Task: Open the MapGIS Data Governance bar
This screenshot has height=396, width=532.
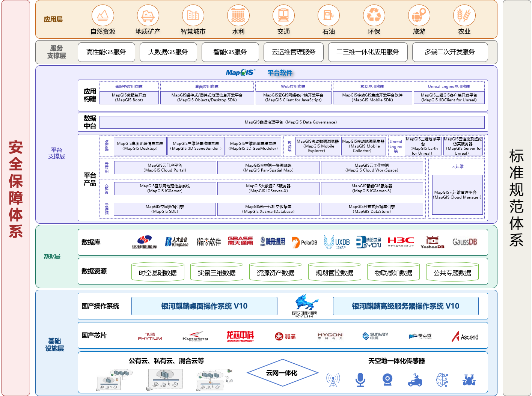Action: (x=292, y=122)
